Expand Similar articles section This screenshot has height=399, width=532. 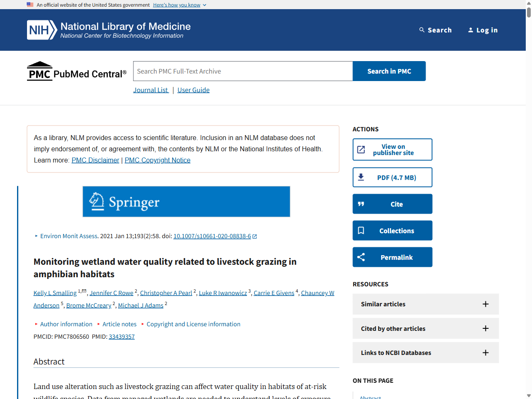[x=426, y=304]
